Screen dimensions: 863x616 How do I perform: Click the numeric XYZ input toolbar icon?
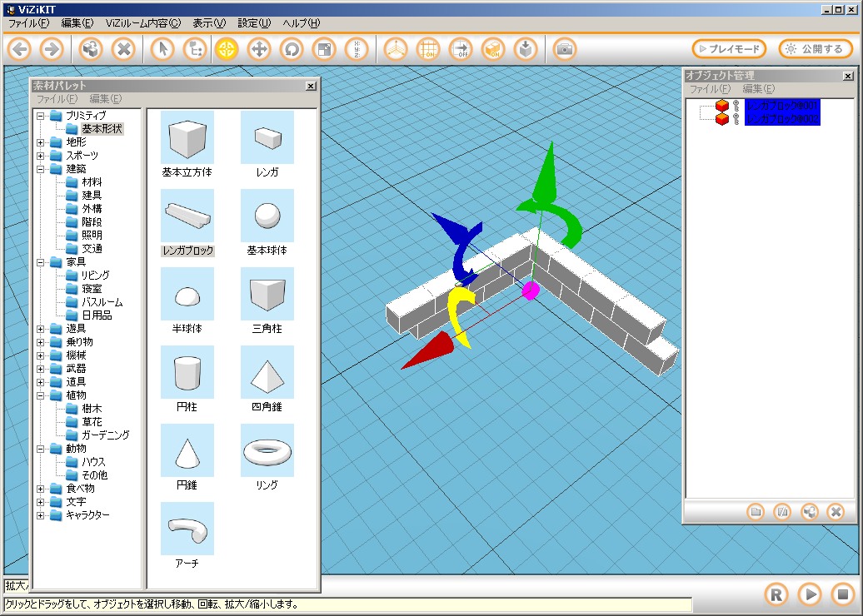click(357, 49)
